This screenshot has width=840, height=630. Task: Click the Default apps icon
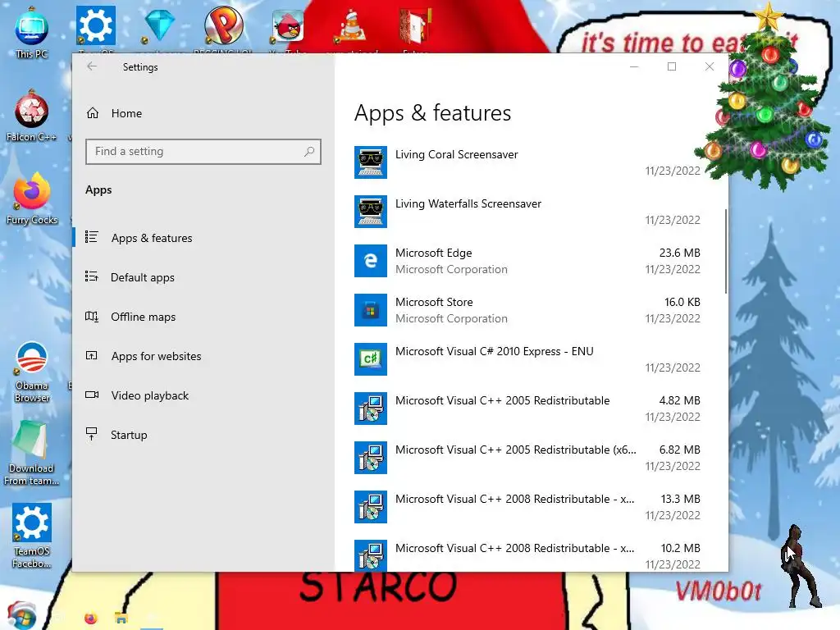pos(92,276)
